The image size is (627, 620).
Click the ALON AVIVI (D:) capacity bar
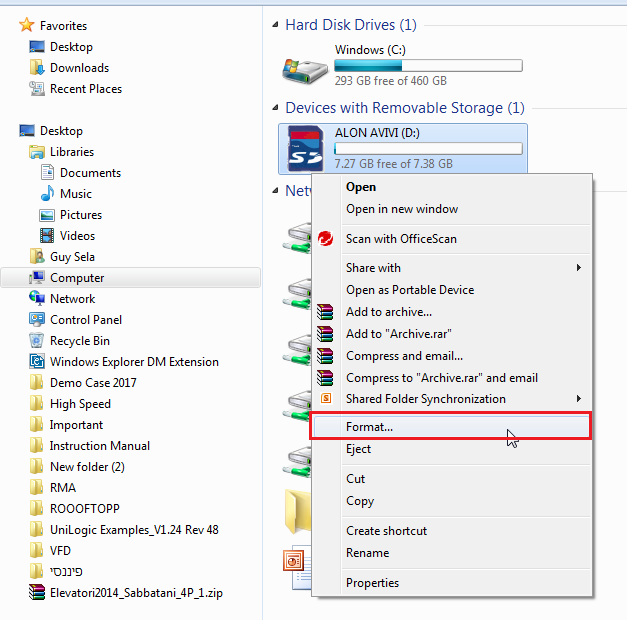tap(428, 149)
